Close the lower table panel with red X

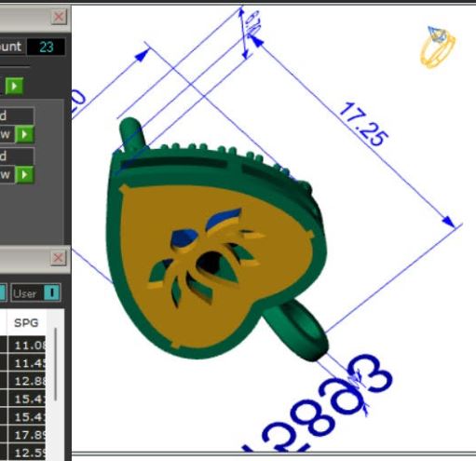58,258
